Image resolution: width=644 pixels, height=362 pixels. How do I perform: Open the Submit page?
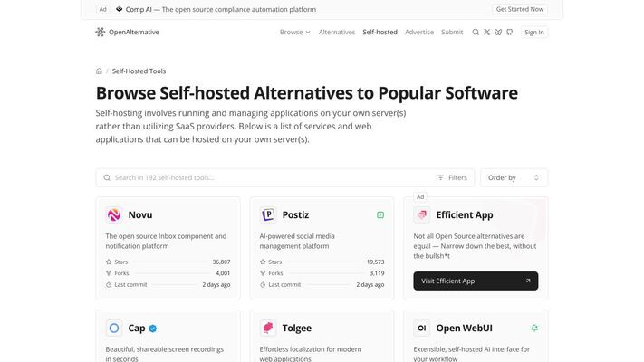tap(452, 32)
